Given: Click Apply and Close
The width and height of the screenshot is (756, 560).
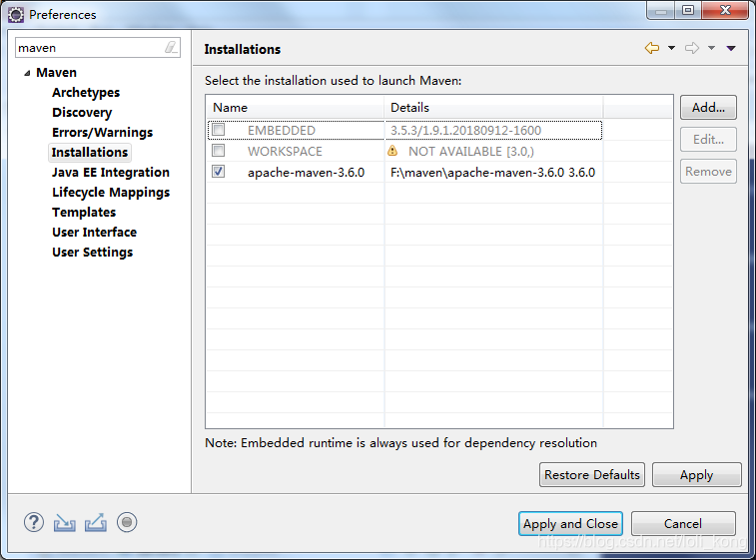Looking at the screenshot, I should 570,523.
